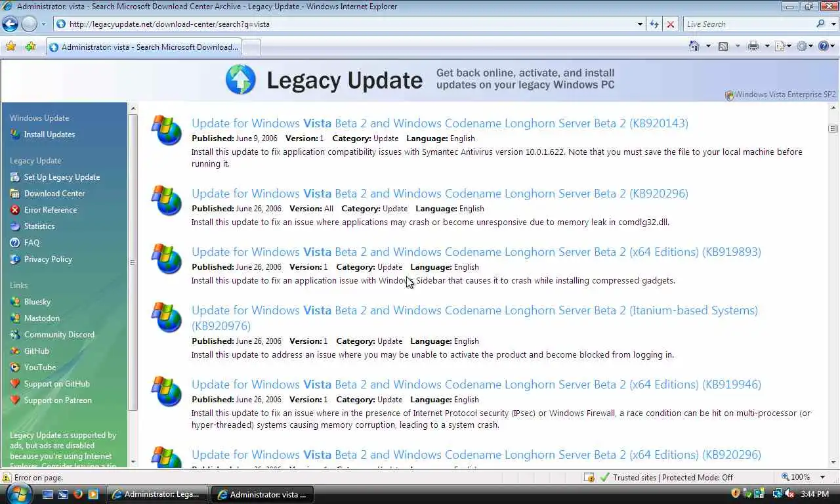
Task: Click the sidebar scrollbar down arrow
Action: tap(133, 461)
